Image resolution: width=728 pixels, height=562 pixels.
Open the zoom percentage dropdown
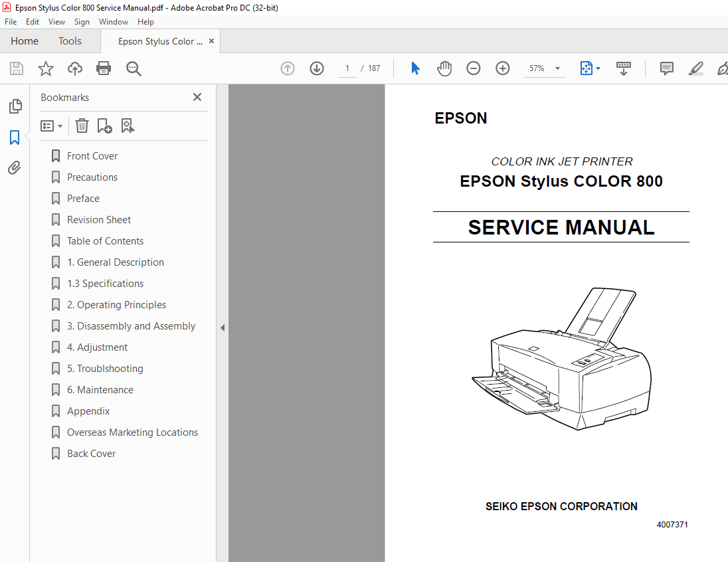557,68
